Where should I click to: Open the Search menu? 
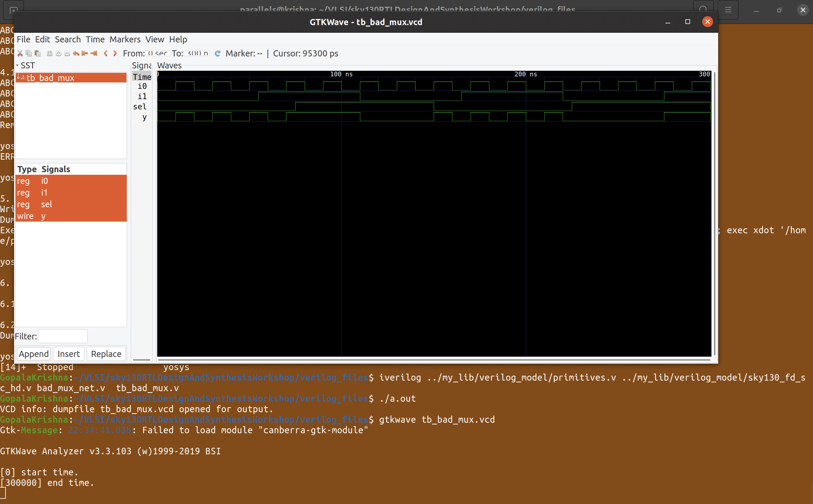[68, 39]
